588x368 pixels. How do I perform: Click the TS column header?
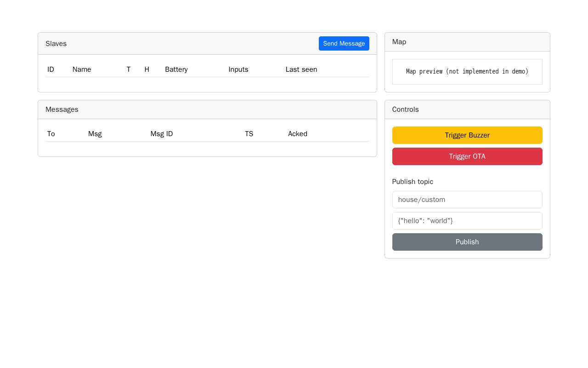click(249, 134)
